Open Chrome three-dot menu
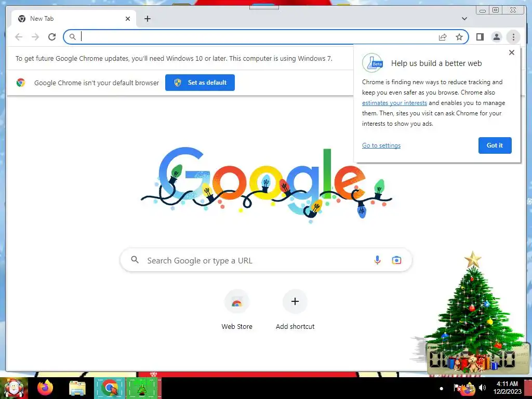 click(x=513, y=37)
